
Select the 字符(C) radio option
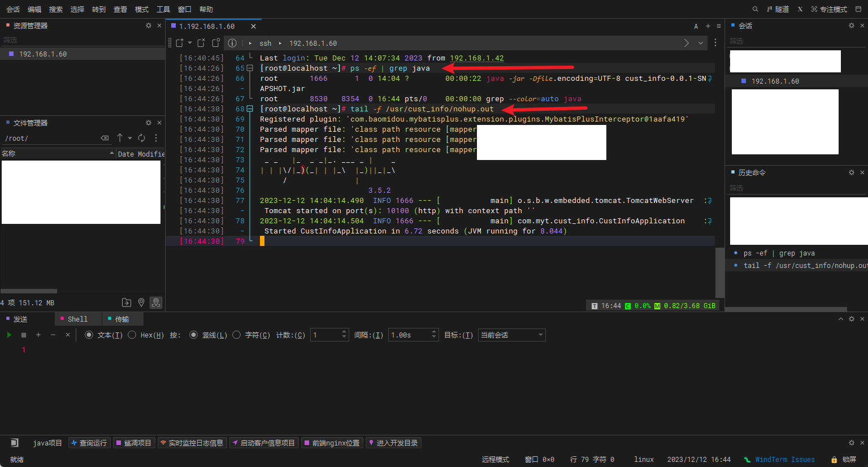tap(237, 335)
